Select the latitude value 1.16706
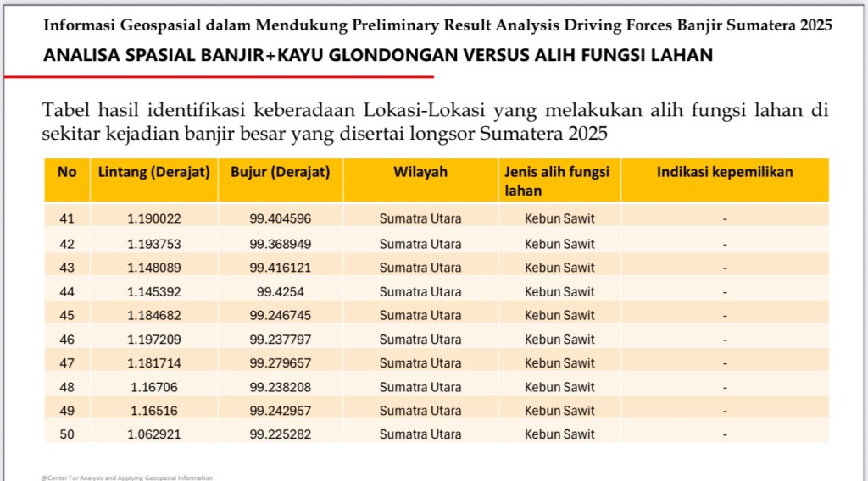Viewport: 868px width, 481px height. [x=154, y=388]
